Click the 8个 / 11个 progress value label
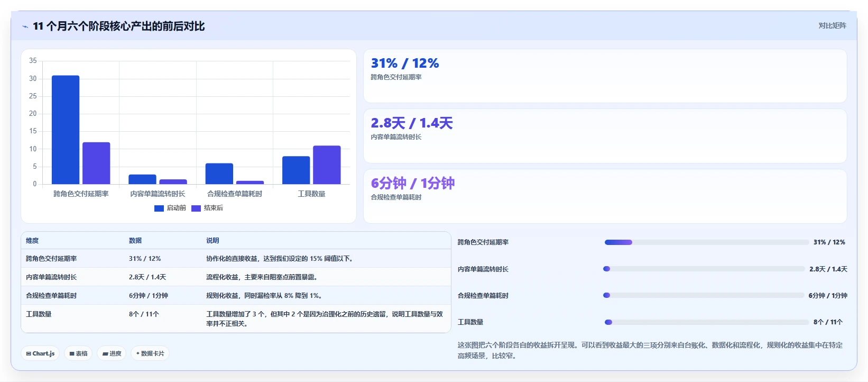 [828, 322]
